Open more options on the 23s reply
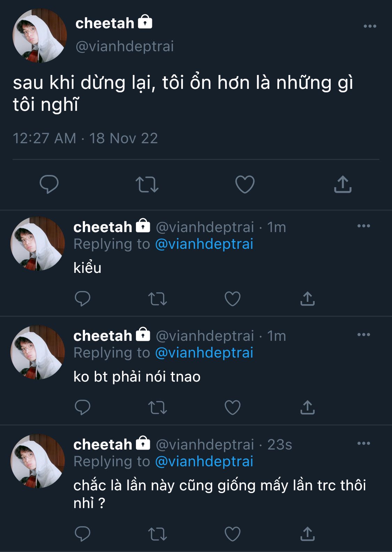Image resolution: width=392 pixels, height=552 pixels. point(363,443)
